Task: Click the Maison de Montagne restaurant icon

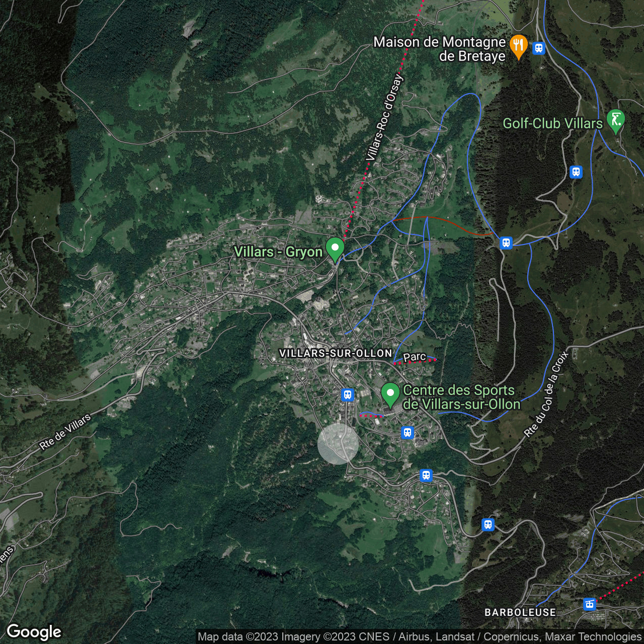Action: coord(518,45)
